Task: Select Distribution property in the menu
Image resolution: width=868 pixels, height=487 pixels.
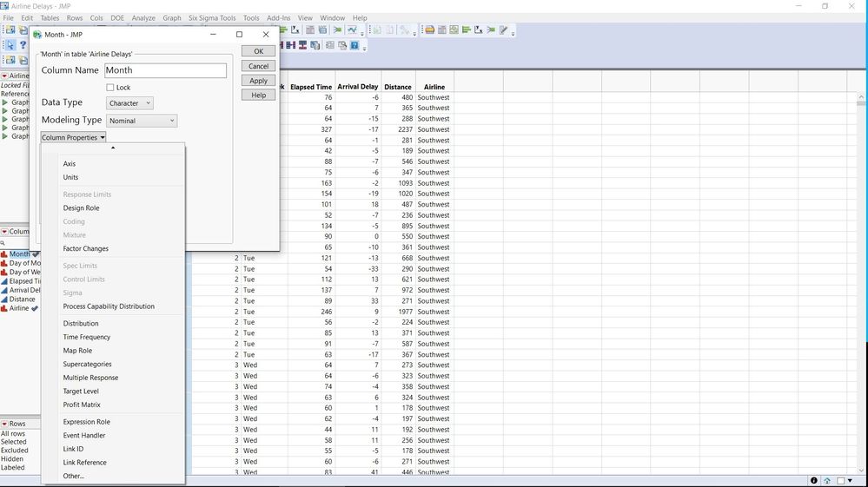Action: point(81,324)
